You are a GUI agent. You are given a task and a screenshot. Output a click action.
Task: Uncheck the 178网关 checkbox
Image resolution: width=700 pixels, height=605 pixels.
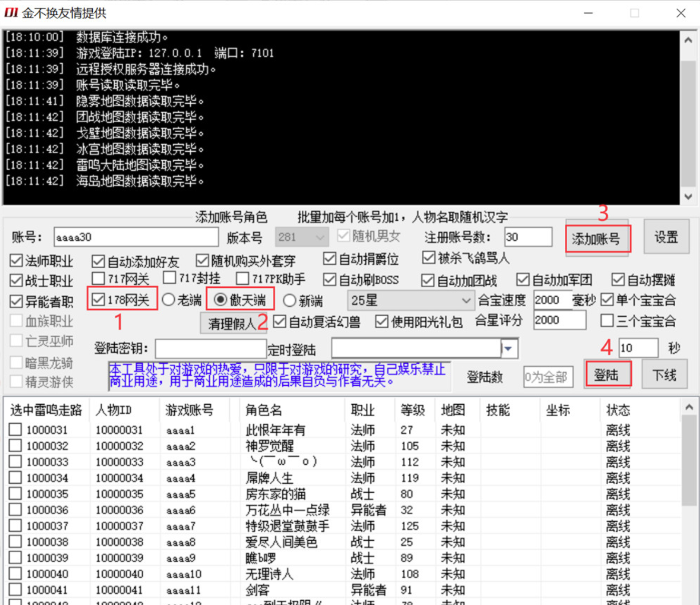coord(98,299)
